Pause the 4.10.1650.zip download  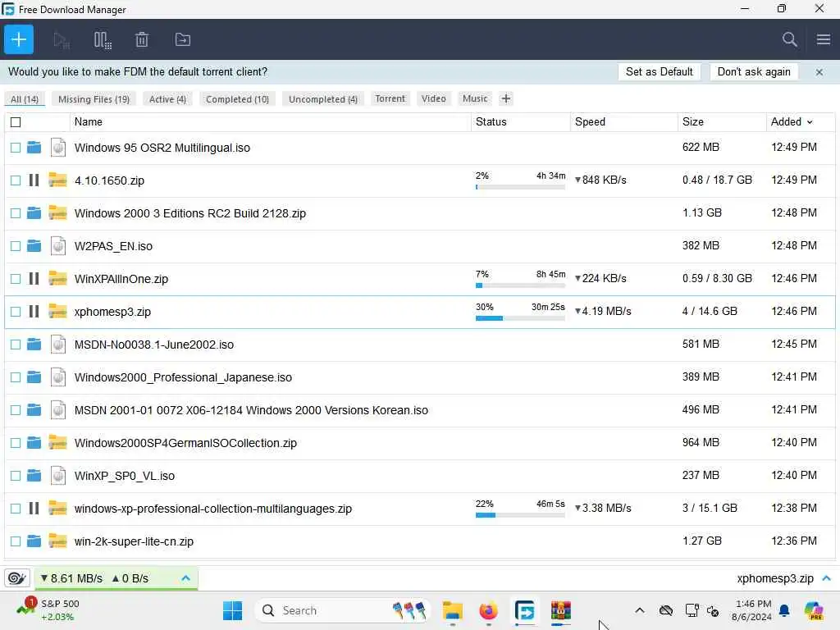pos(34,180)
